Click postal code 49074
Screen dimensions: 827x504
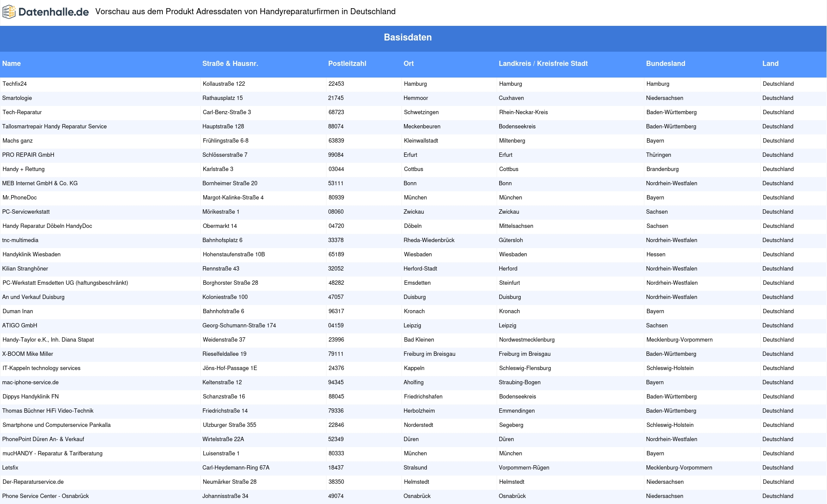[336, 496]
